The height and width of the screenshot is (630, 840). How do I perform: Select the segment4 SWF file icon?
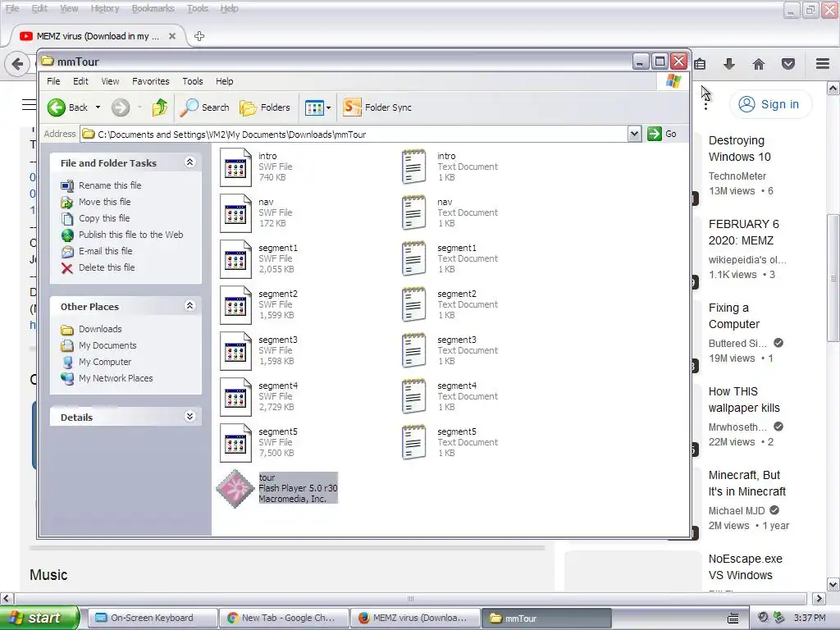click(x=235, y=398)
